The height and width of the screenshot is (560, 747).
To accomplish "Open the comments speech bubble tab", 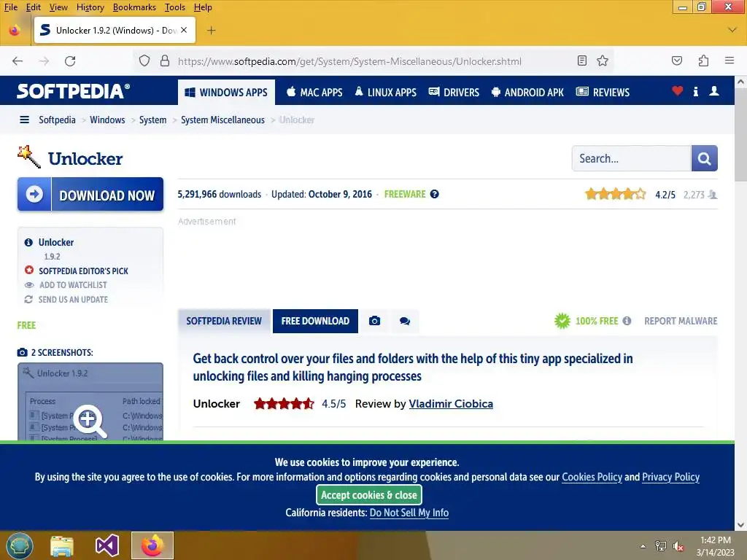I will point(404,321).
